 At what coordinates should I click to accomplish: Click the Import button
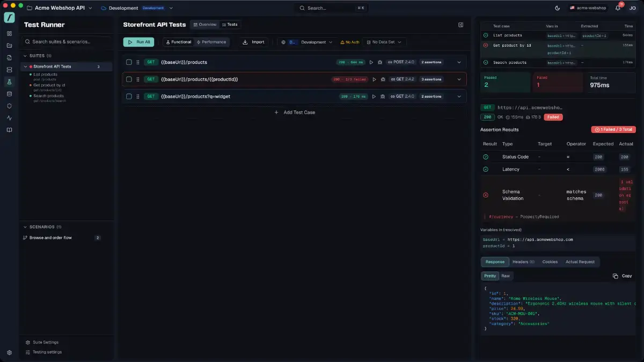(x=253, y=42)
